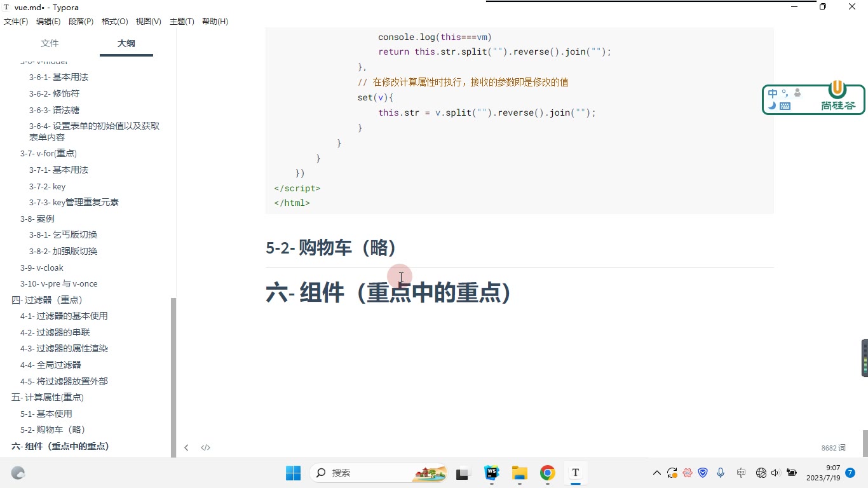Screen dimensions: 868x488
Task: Toggle the taskbar 中 input indicator
Action: (x=741, y=473)
